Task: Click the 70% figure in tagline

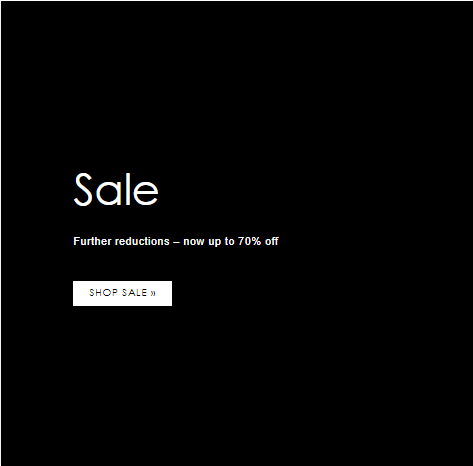Action: point(250,241)
